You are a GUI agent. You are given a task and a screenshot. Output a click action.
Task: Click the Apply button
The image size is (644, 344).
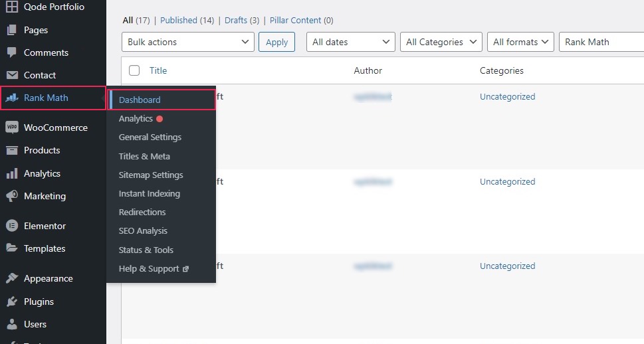(x=277, y=42)
